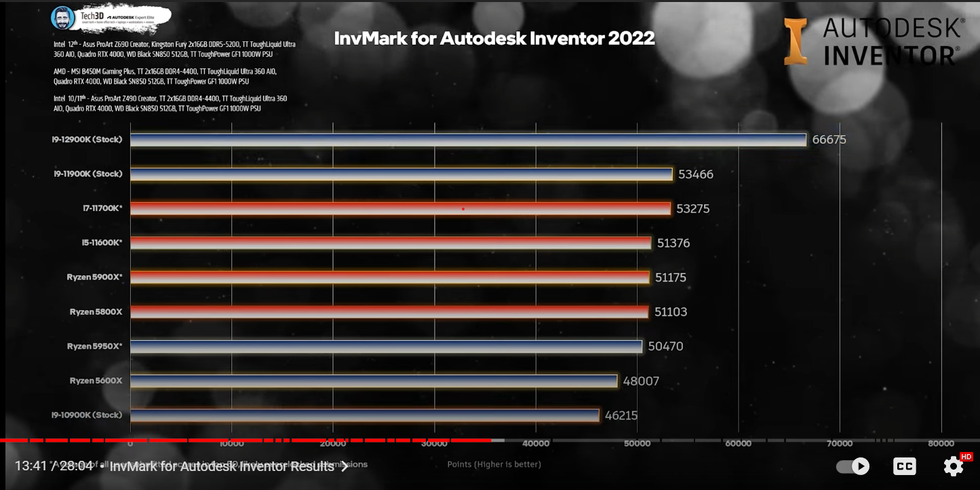
Task: Select the 'I7-11700K*' label
Action: [x=102, y=208]
